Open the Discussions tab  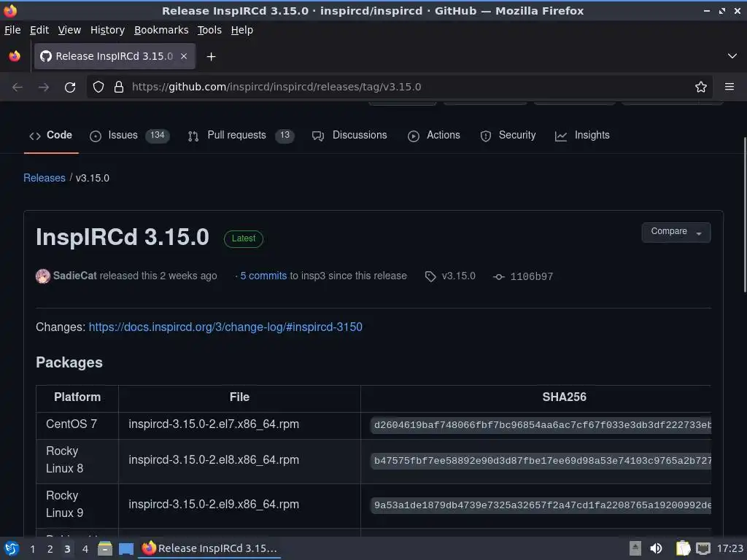pos(349,135)
